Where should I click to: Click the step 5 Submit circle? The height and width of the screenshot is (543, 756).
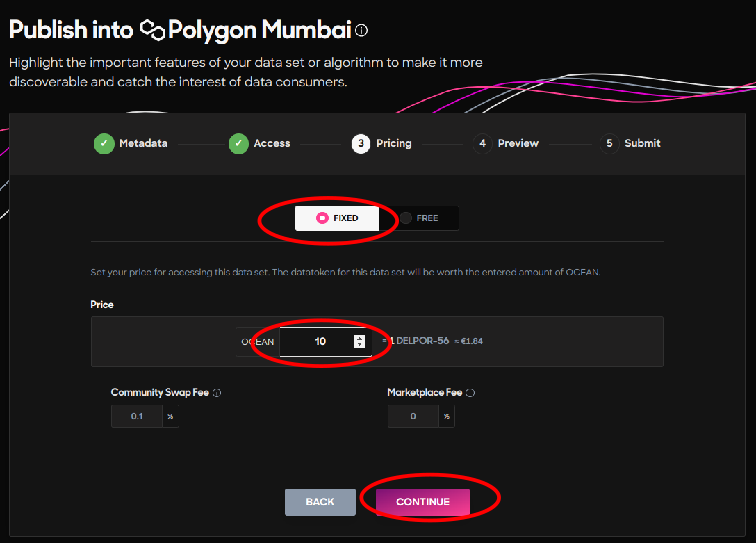point(609,144)
